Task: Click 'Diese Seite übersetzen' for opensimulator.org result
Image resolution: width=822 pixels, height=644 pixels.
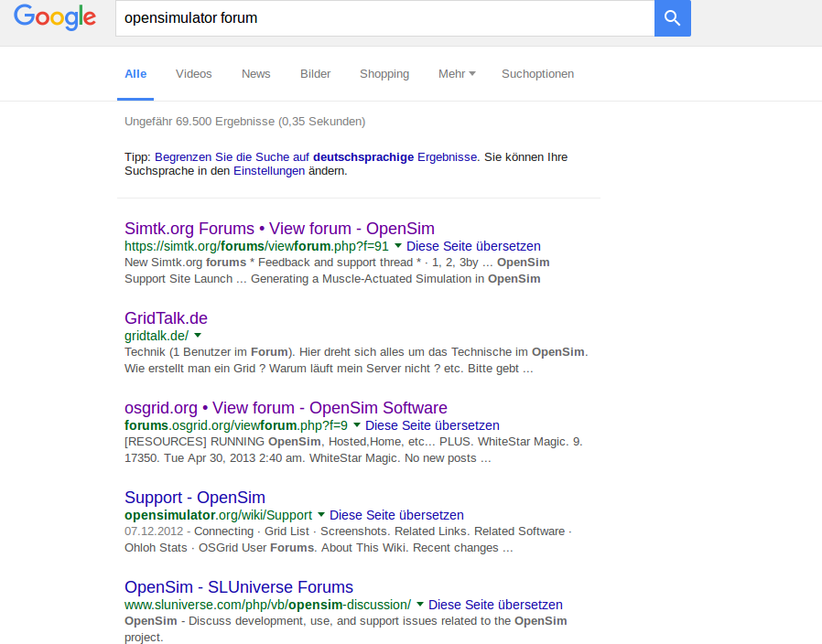Action: (396, 515)
